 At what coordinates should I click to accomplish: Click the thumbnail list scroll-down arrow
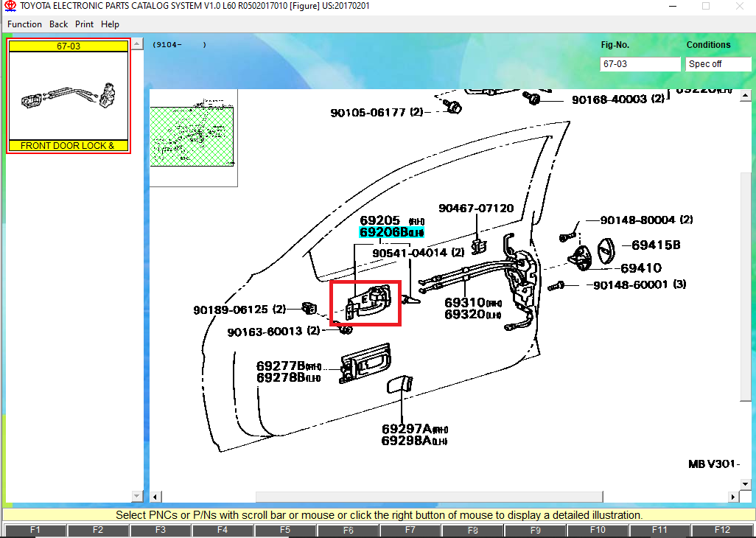pyautogui.click(x=137, y=495)
